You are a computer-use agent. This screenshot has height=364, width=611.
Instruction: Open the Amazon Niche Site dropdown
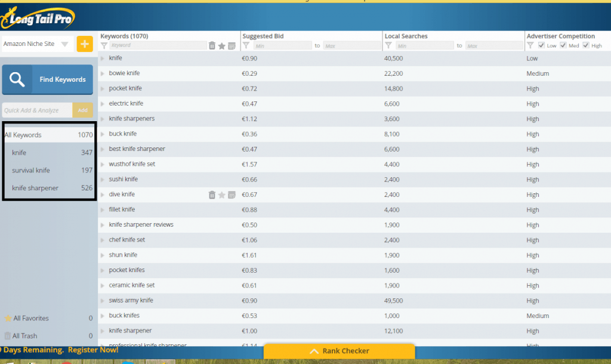(x=63, y=44)
